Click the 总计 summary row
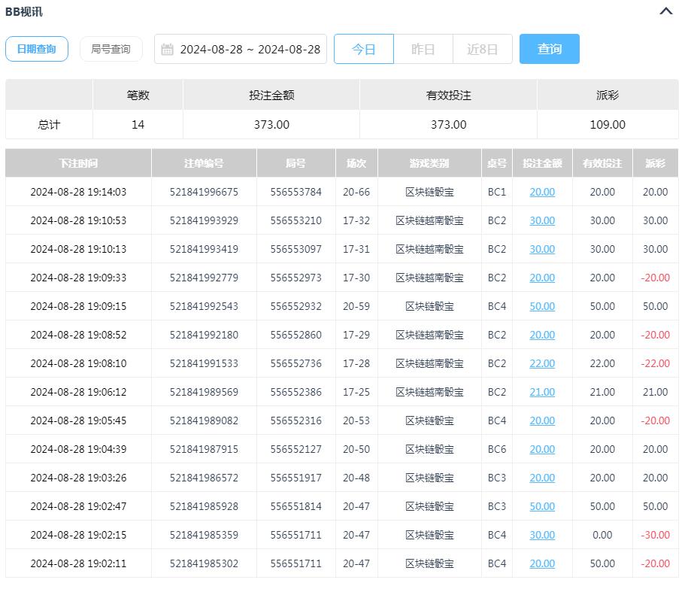700x592 pixels. (x=48, y=124)
